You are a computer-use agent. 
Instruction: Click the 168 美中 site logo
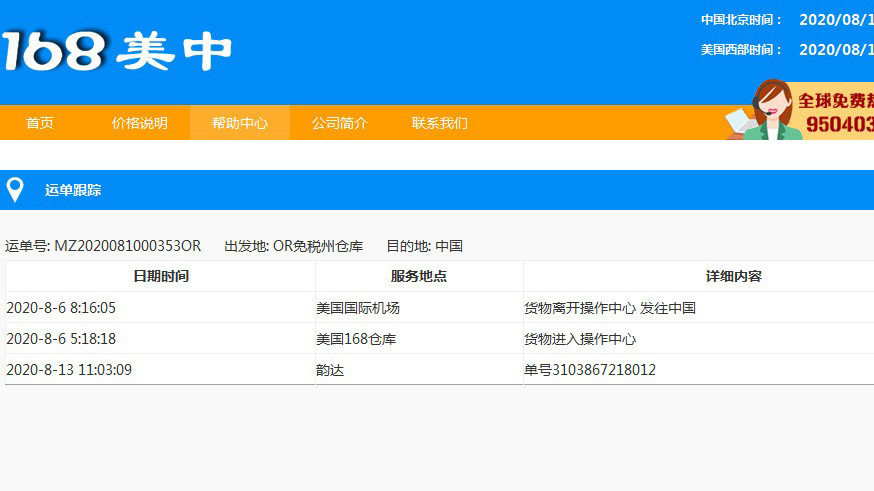point(116,51)
